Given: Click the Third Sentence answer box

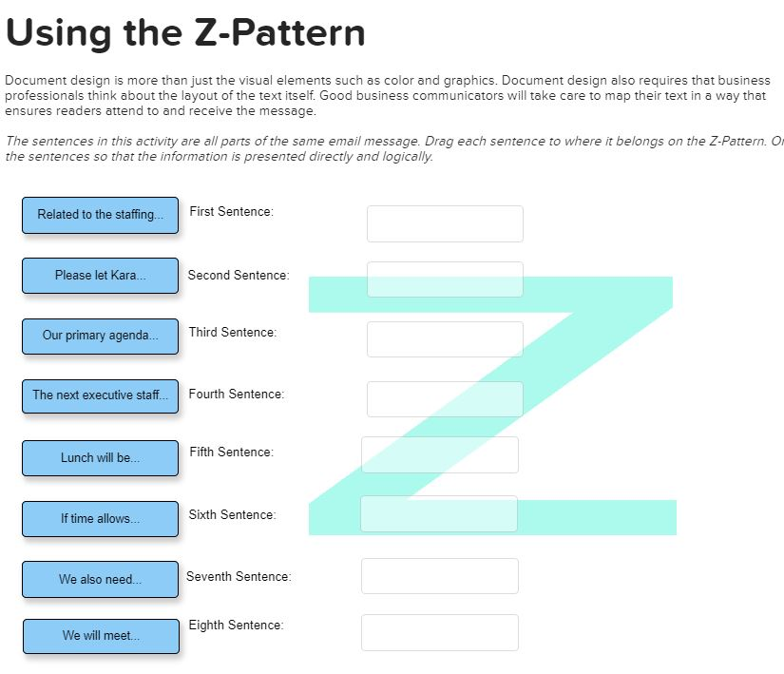Looking at the screenshot, I should coord(445,339).
